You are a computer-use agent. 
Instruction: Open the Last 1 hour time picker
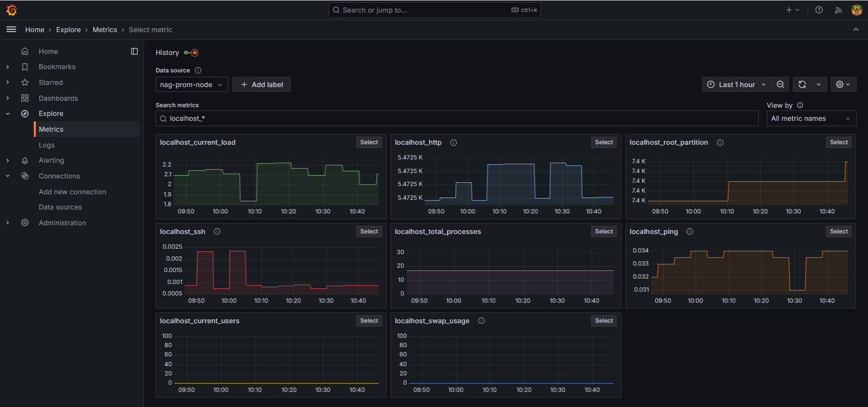(x=736, y=84)
